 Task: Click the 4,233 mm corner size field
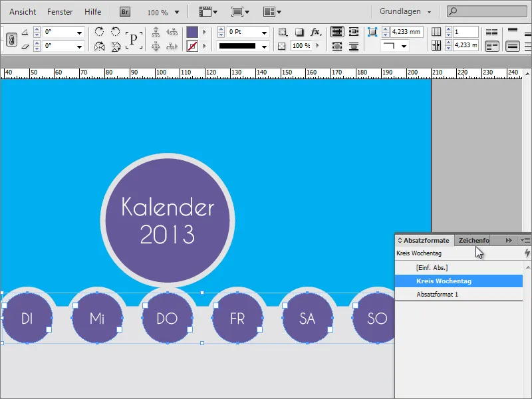[407, 32]
